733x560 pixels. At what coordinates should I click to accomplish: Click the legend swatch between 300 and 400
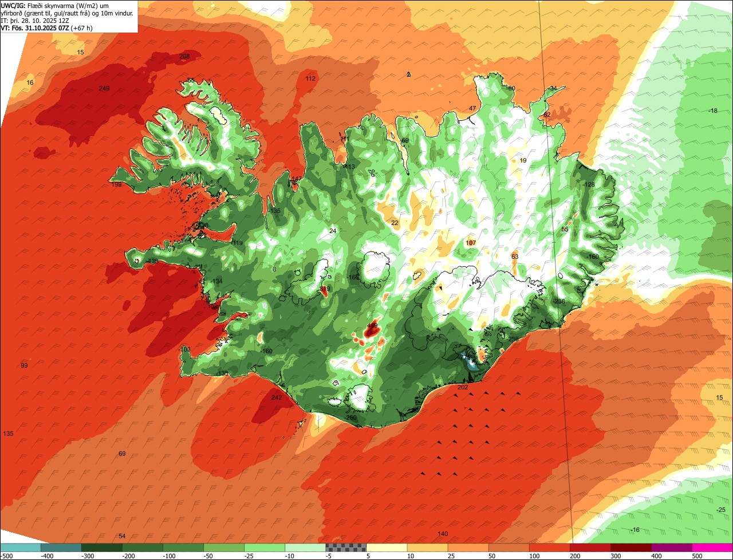(x=630, y=548)
